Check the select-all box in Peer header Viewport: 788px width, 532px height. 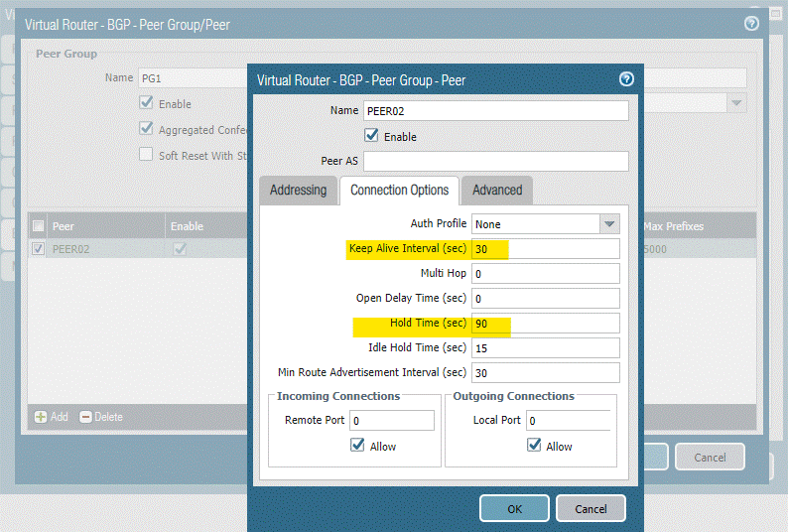[38, 225]
